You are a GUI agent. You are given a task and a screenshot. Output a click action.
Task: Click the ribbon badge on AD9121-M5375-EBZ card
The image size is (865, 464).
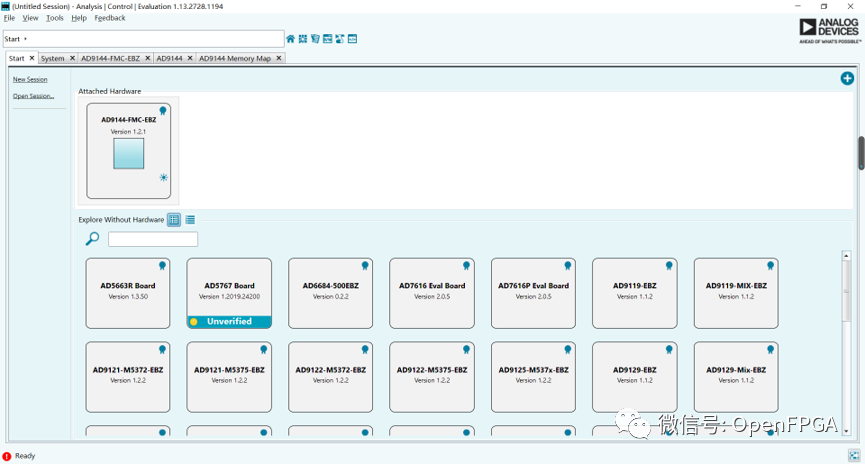click(264, 350)
